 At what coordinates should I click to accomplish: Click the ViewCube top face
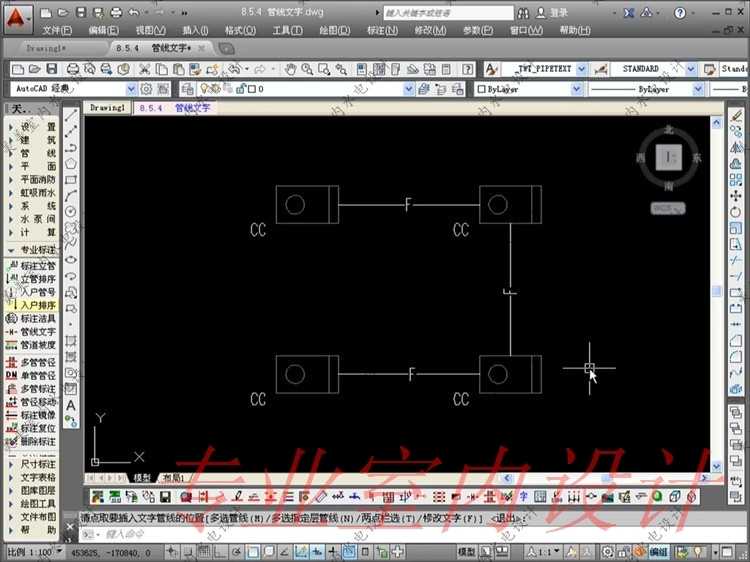(x=668, y=157)
